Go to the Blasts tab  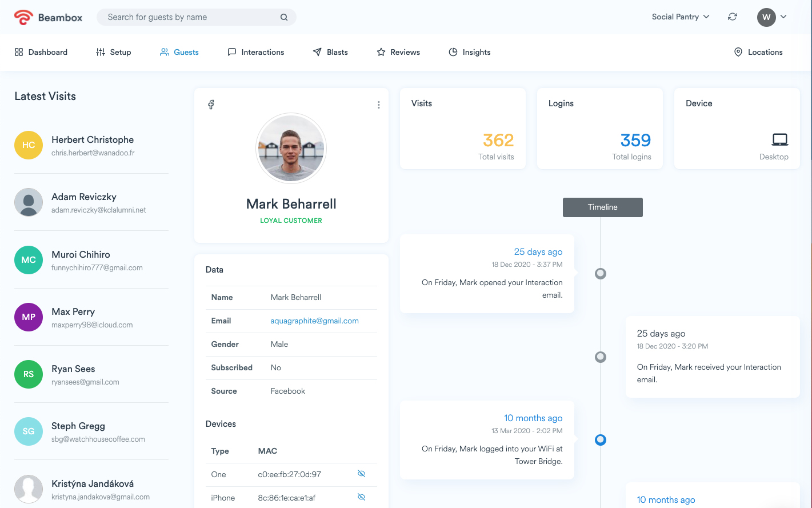[x=330, y=52]
